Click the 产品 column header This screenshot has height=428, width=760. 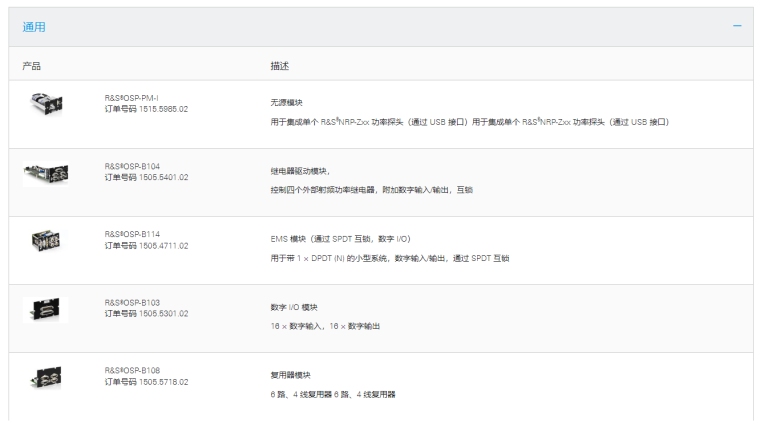(32, 66)
